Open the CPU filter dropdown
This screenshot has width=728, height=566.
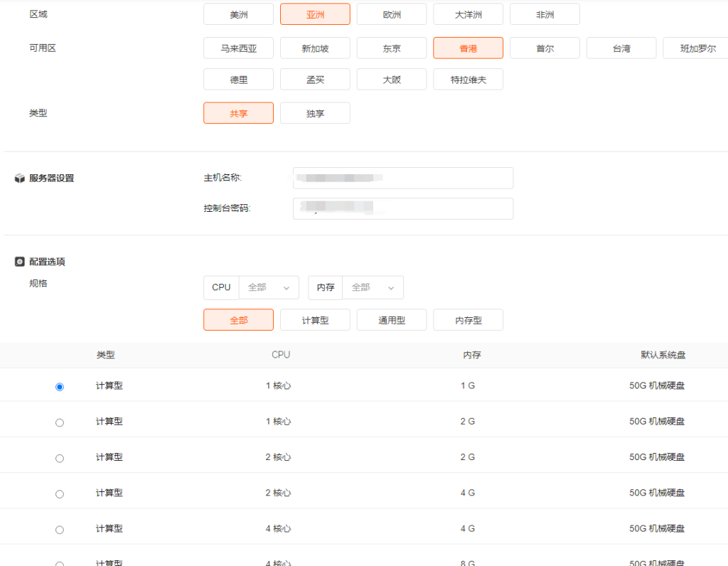(x=269, y=287)
